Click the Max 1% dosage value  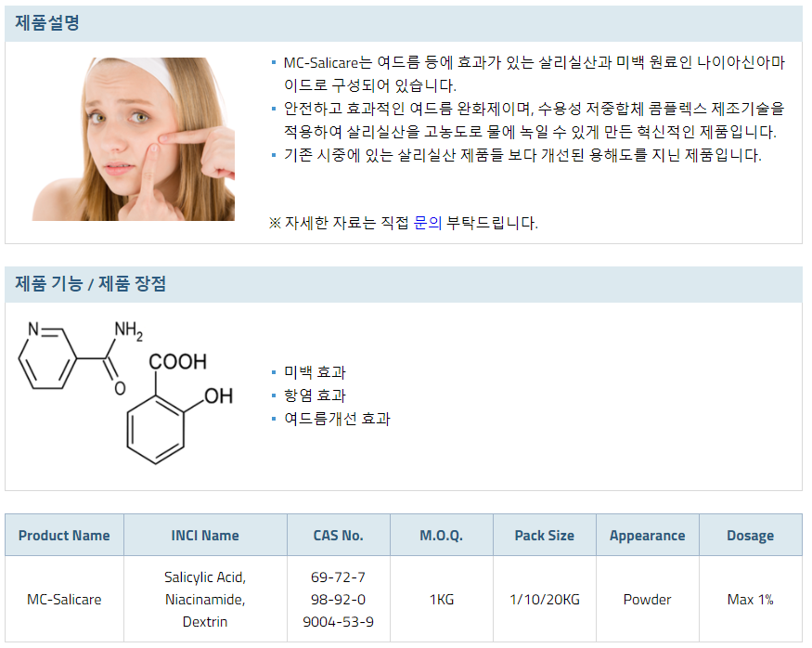coord(751,600)
